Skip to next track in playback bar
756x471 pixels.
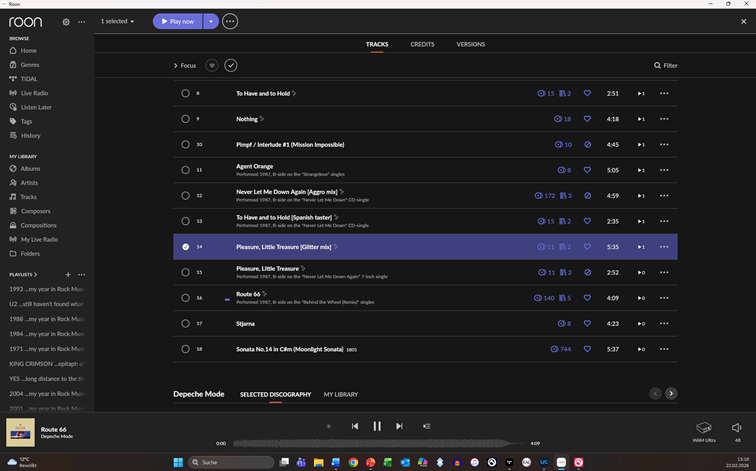[399, 426]
